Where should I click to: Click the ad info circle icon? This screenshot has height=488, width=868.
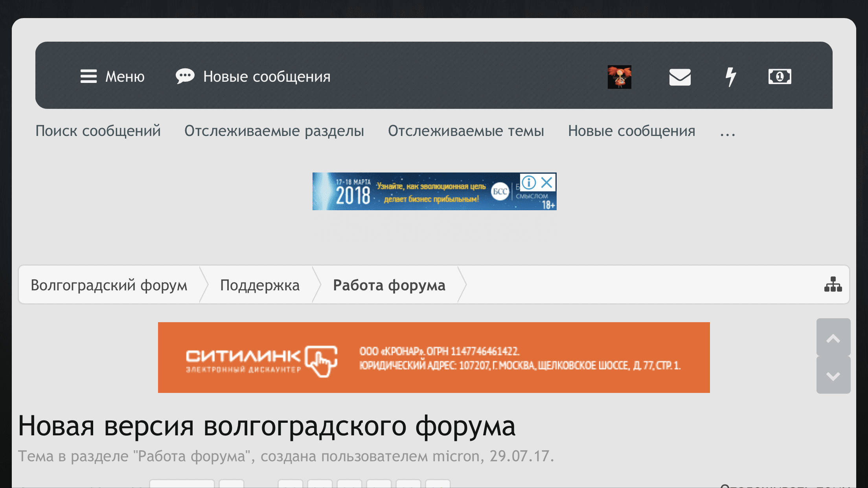pyautogui.click(x=529, y=182)
